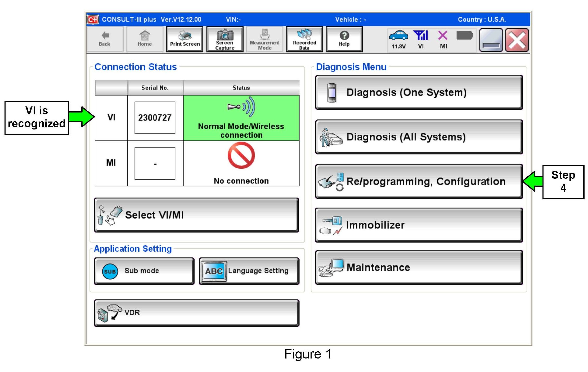Start Diagnosis (All Systems)

point(419,137)
